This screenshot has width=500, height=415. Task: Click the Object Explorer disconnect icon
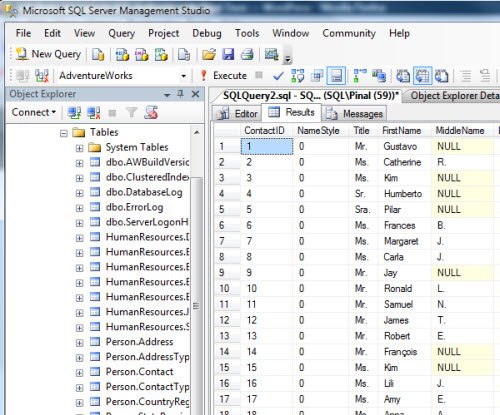94,113
